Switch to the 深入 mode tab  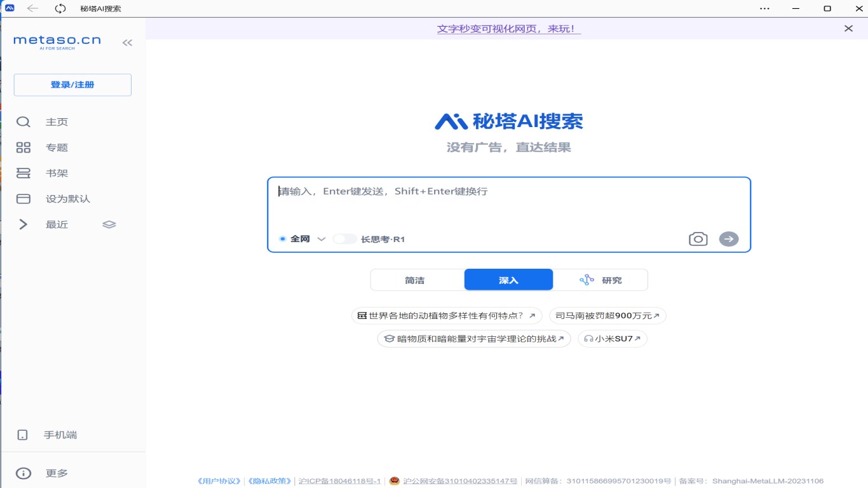pos(508,280)
